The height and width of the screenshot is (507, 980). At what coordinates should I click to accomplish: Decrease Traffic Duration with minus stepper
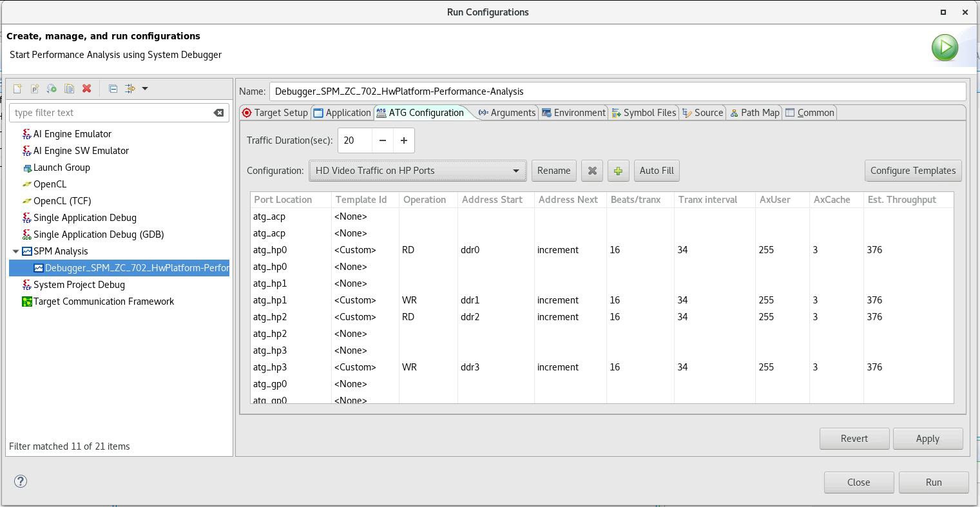(x=383, y=140)
